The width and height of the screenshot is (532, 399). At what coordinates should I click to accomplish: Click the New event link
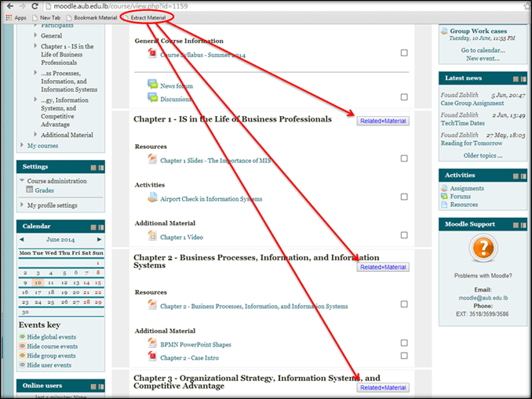tap(483, 58)
